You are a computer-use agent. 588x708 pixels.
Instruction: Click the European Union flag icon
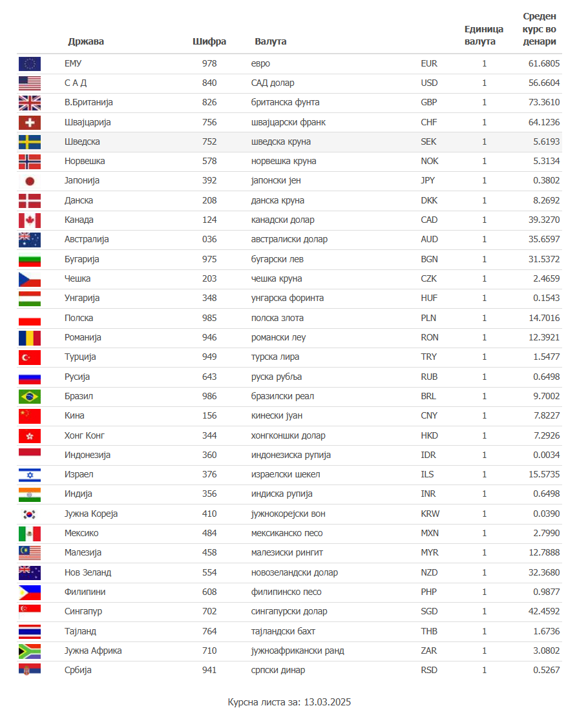[30, 63]
